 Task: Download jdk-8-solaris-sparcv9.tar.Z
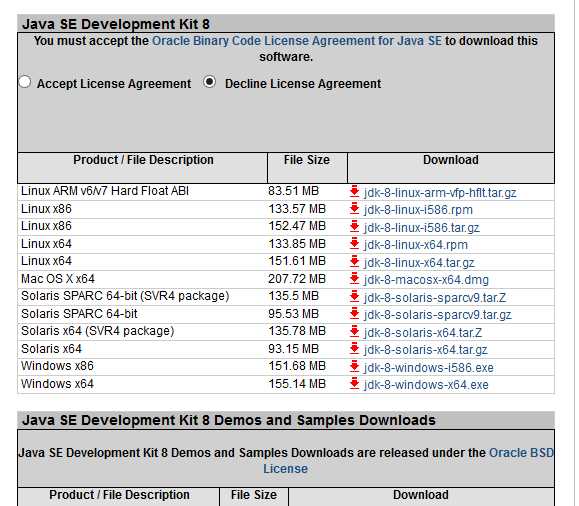point(435,297)
